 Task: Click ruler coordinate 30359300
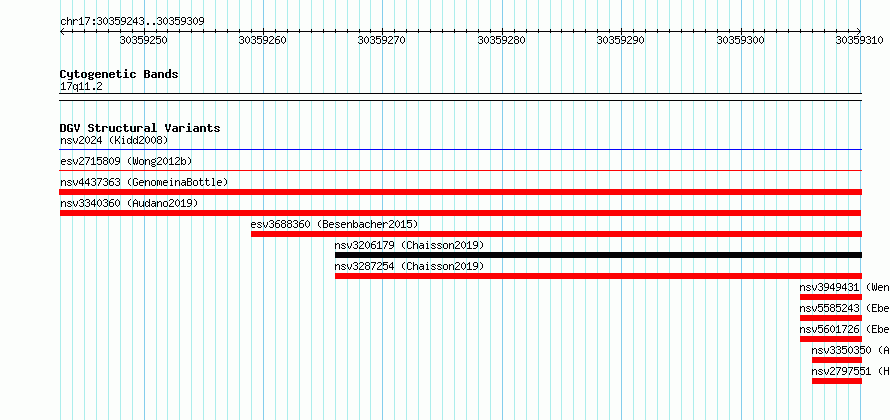741,40
